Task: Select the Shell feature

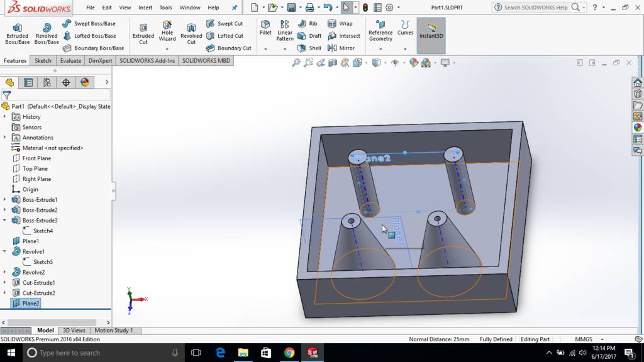Action: [x=309, y=48]
